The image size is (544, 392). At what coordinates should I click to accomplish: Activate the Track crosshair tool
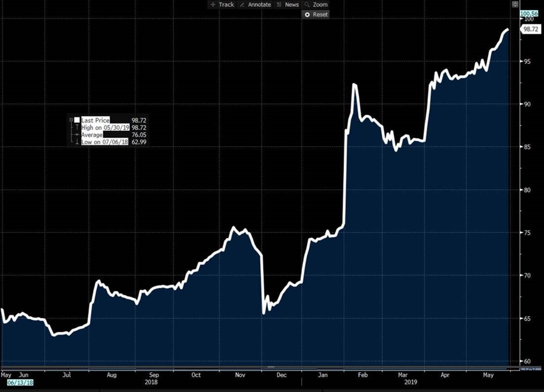222,4
